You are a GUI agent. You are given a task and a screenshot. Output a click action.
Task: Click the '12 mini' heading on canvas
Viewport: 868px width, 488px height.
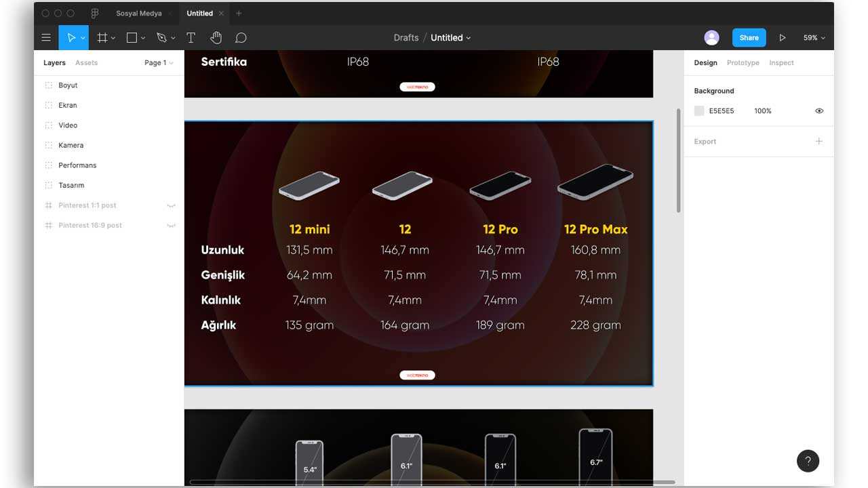coord(309,229)
